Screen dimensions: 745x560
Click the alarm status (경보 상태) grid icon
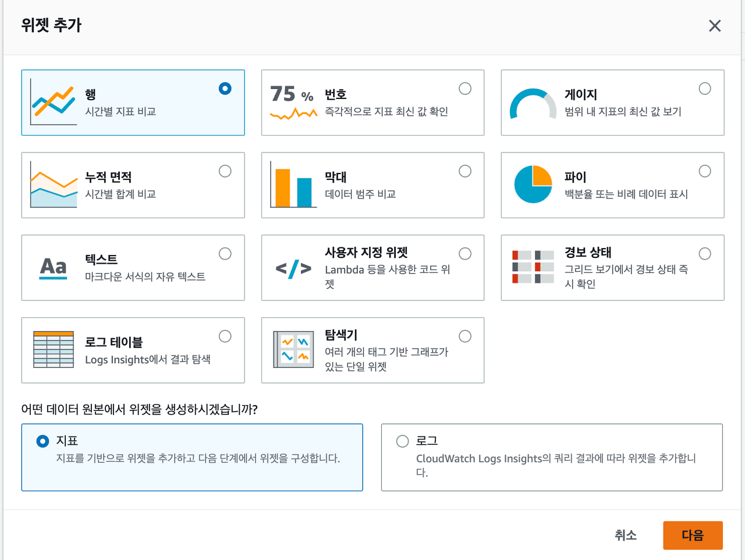point(533,267)
